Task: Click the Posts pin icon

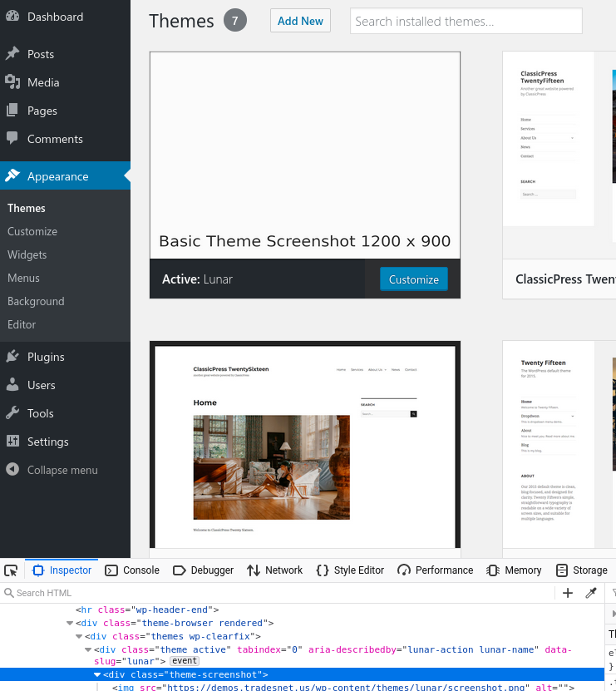Action: tap(12, 54)
